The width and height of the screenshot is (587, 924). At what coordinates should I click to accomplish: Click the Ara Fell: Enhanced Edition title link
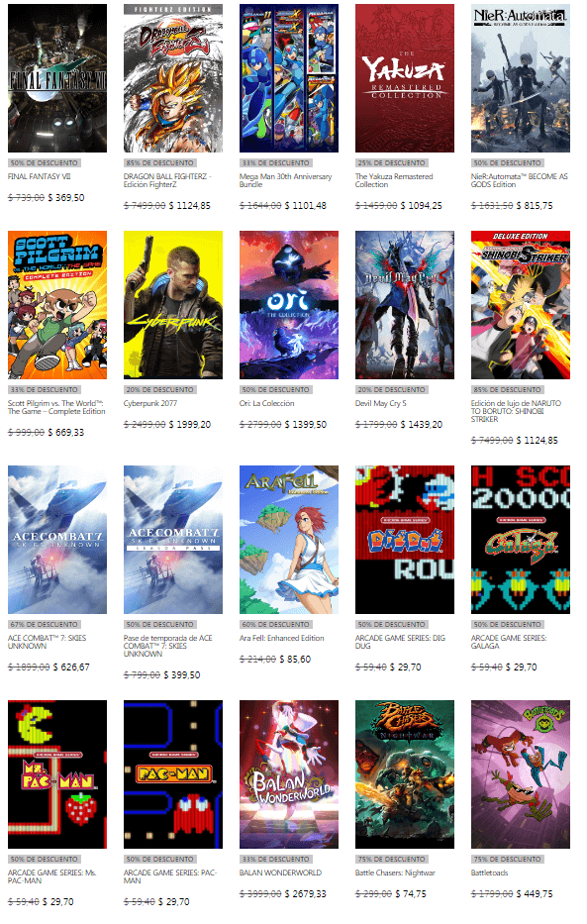[281, 638]
